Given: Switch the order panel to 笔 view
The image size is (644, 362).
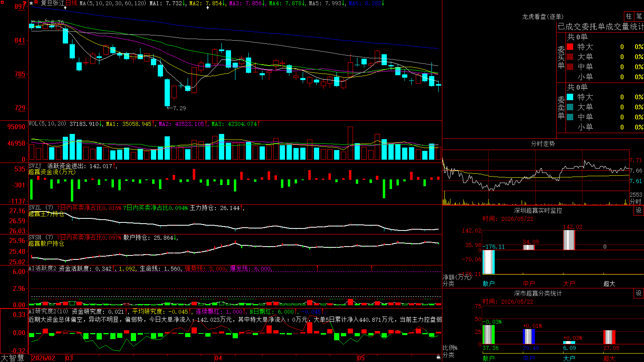Looking at the screenshot, I should pyautogui.click(x=639, y=16).
